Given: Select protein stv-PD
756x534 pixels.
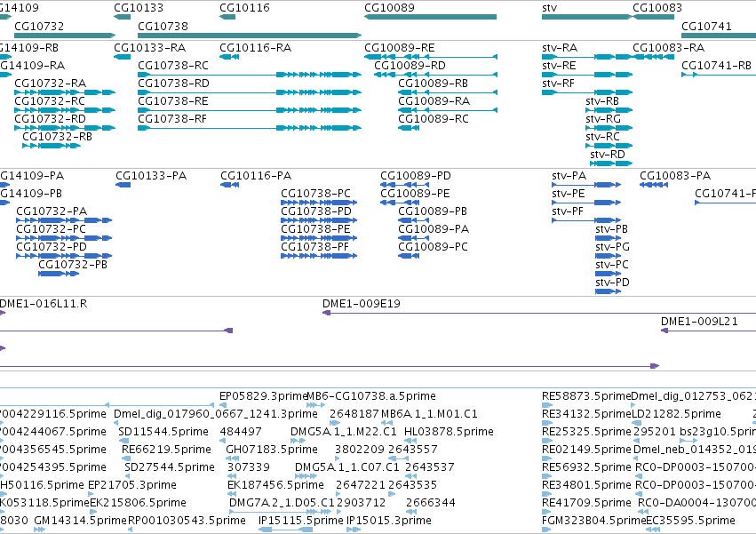Looking at the screenshot, I should tap(608, 291).
